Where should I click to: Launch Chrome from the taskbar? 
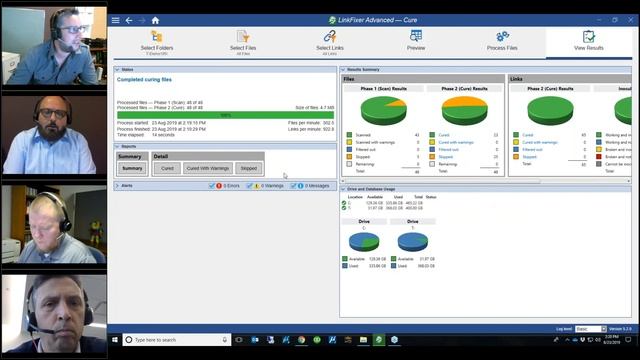pos(302,340)
